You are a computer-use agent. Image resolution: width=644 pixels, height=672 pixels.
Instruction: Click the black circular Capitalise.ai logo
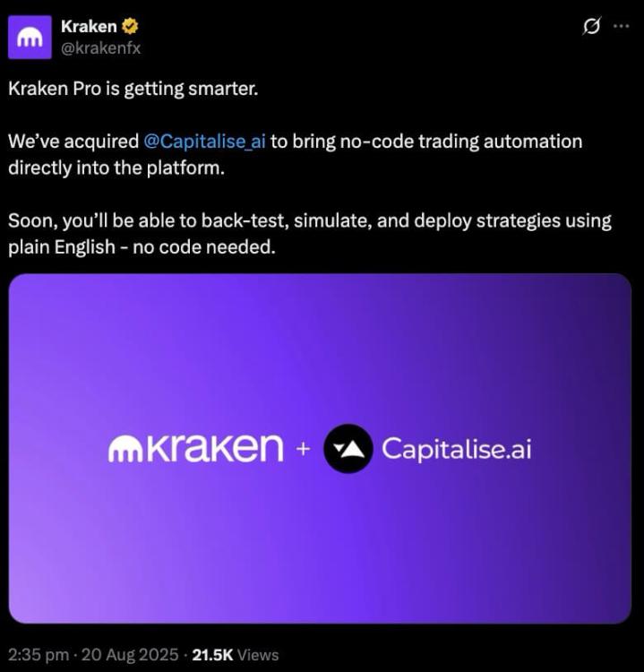(x=348, y=448)
